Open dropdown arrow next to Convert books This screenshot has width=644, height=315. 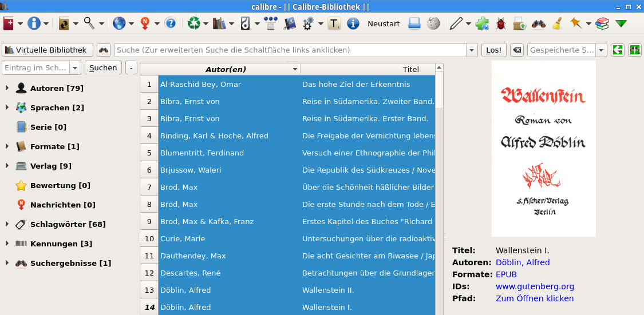pos(76,24)
